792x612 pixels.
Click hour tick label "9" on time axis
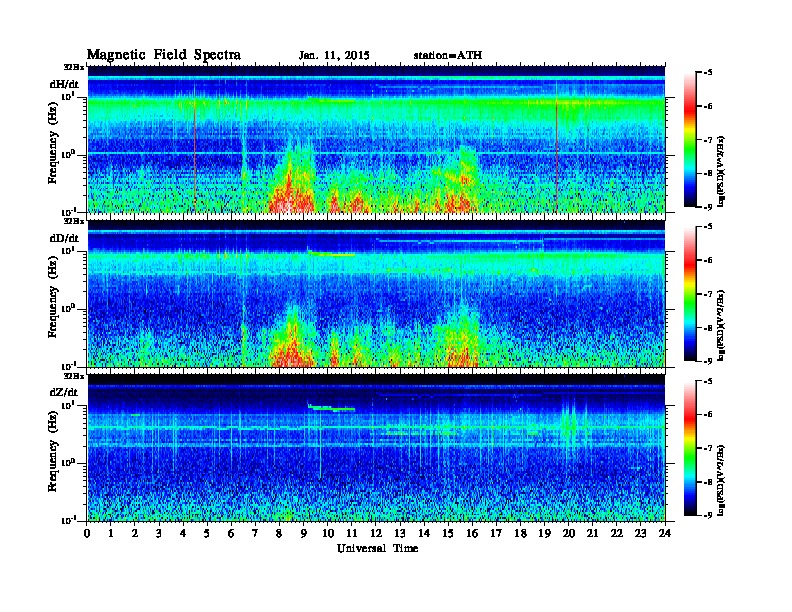[x=304, y=533]
